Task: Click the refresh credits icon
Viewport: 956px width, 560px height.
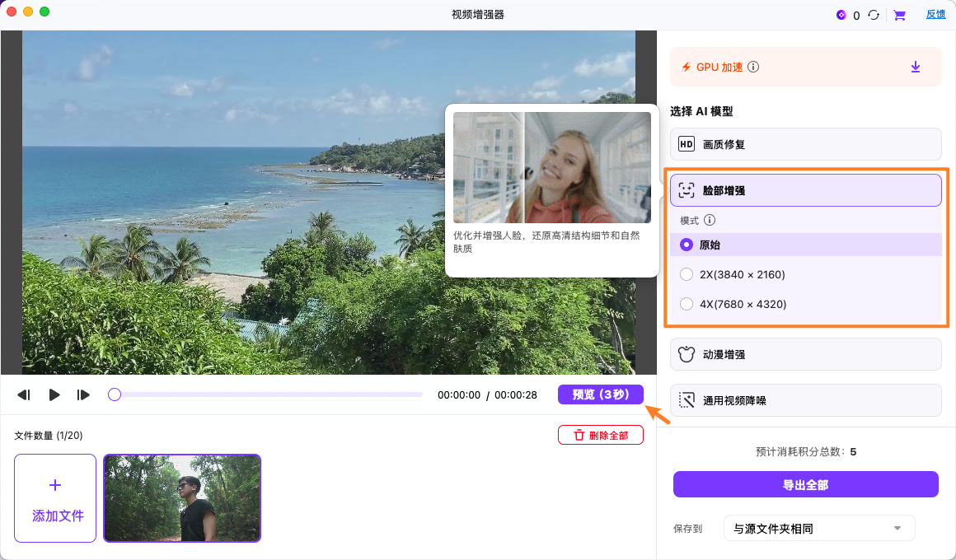Action: tap(874, 15)
